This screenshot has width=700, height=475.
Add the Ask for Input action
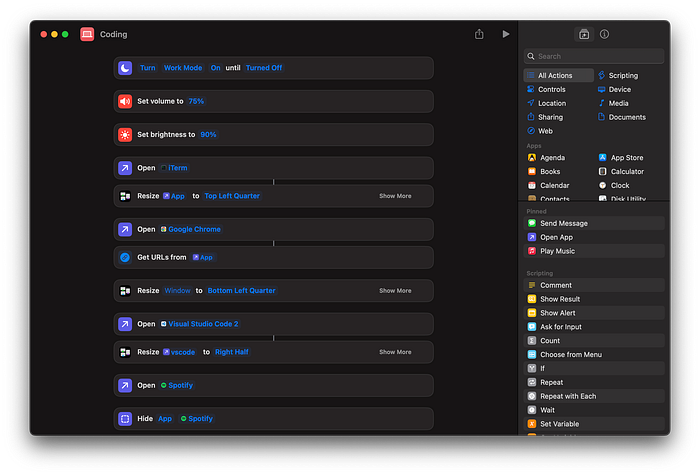[594, 327]
